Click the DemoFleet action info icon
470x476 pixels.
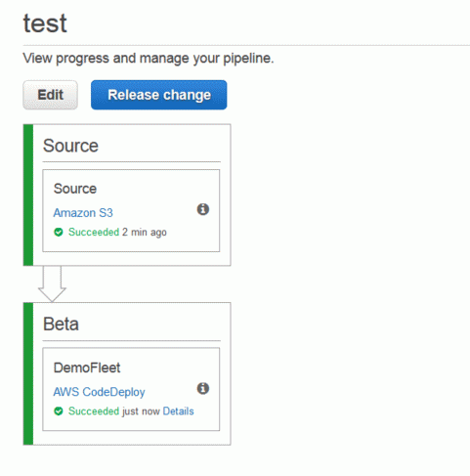point(203,388)
